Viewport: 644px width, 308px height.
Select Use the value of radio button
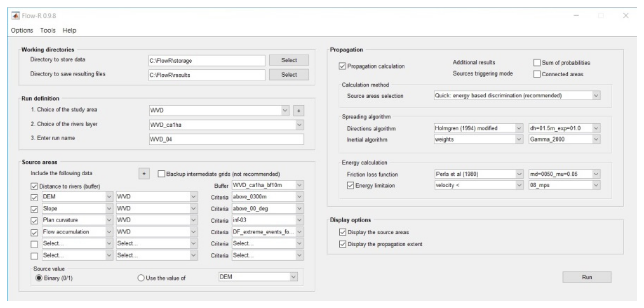[141, 278]
